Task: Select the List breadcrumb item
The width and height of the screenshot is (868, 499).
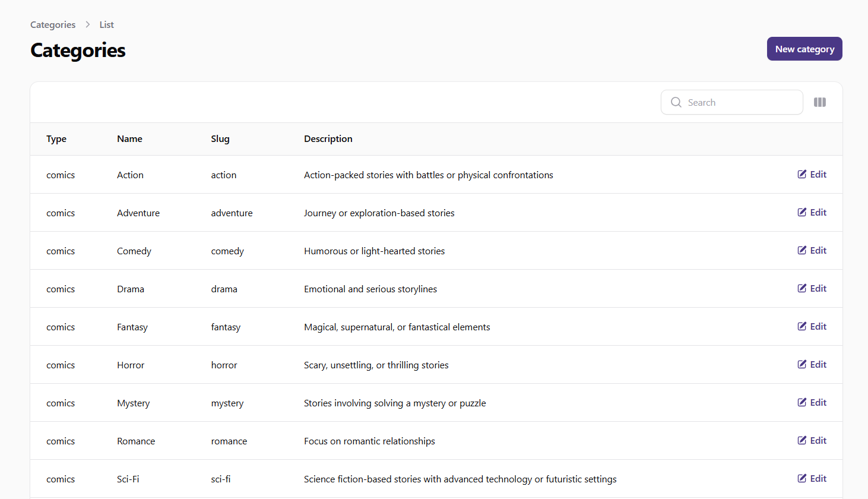Action: tap(106, 24)
